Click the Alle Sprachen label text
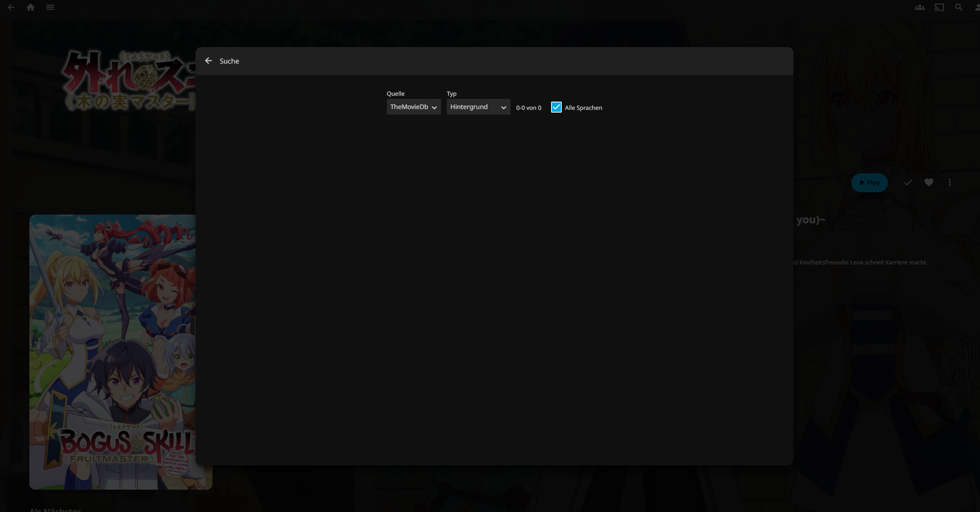The width and height of the screenshot is (980, 512). (583, 108)
